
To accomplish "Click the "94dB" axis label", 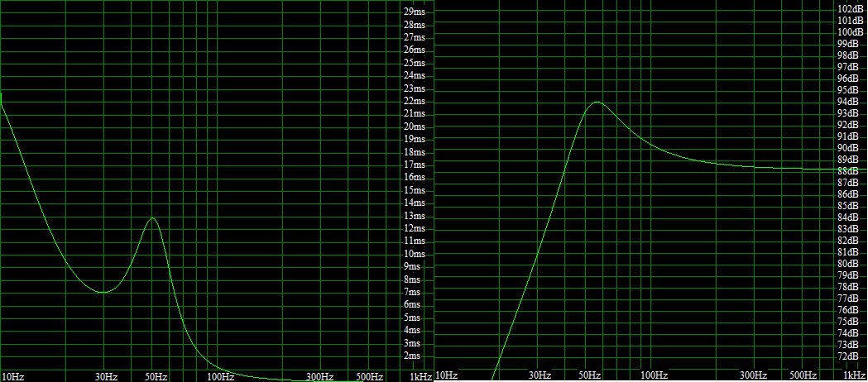I will (x=848, y=102).
